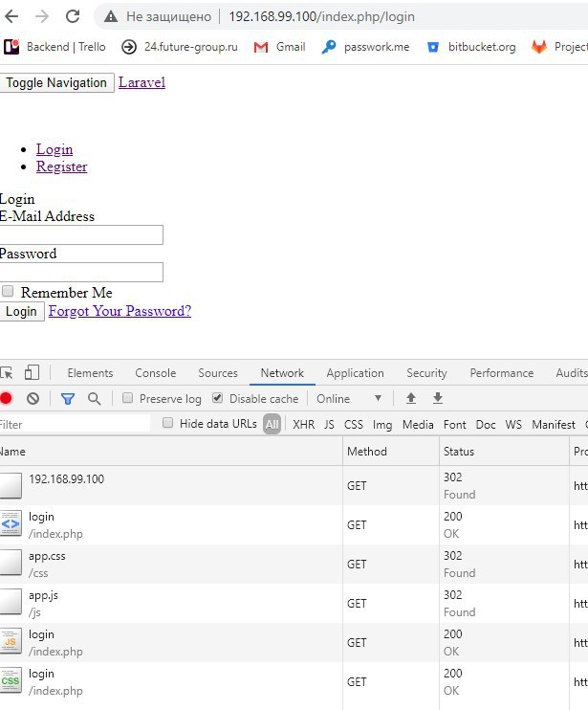The height and width of the screenshot is (710, 588).
Task: Click the import HAR upload arrow icon
Action: (411, 398)
